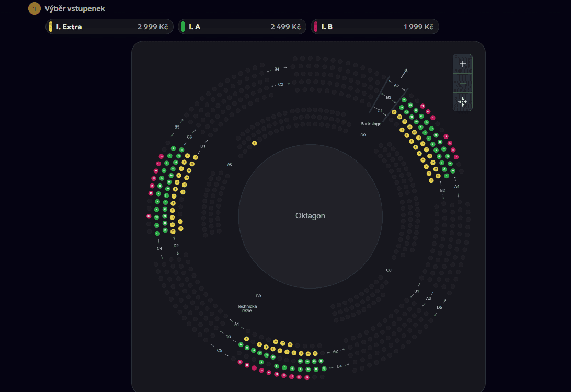
Task: Click the C0 section label
Action: pos(389,270)
